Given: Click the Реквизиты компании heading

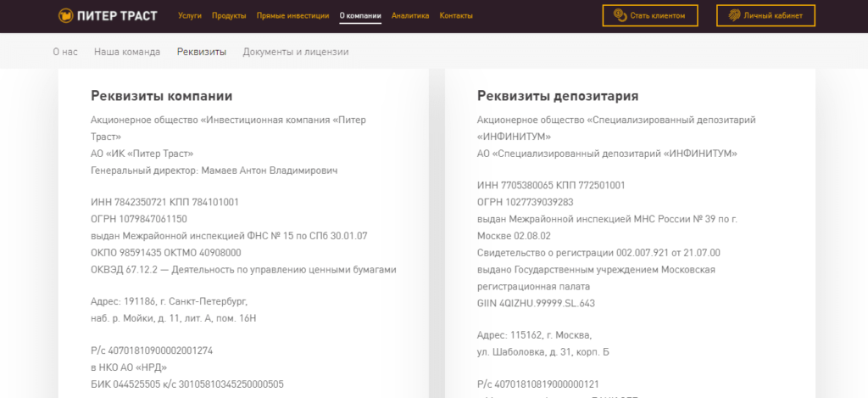Looking at the screenshot, I should click(x=162, y=96).
